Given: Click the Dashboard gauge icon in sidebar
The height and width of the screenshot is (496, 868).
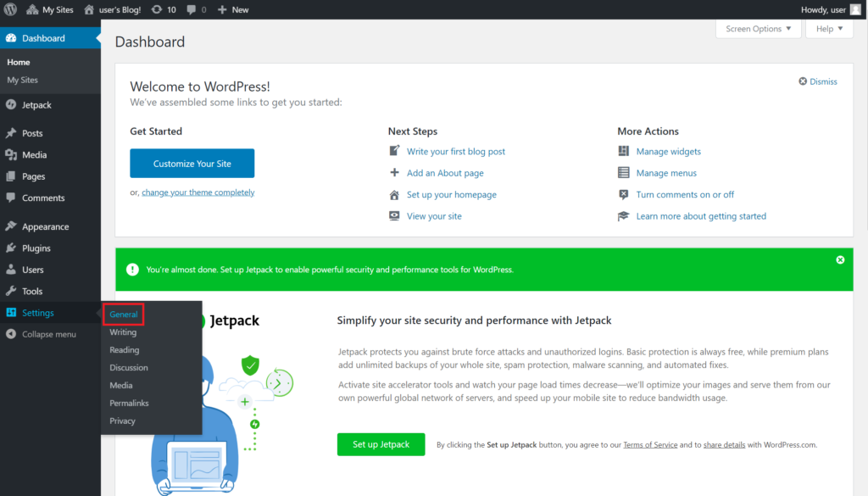Looking at the screenshot, I should pos(11,37).
